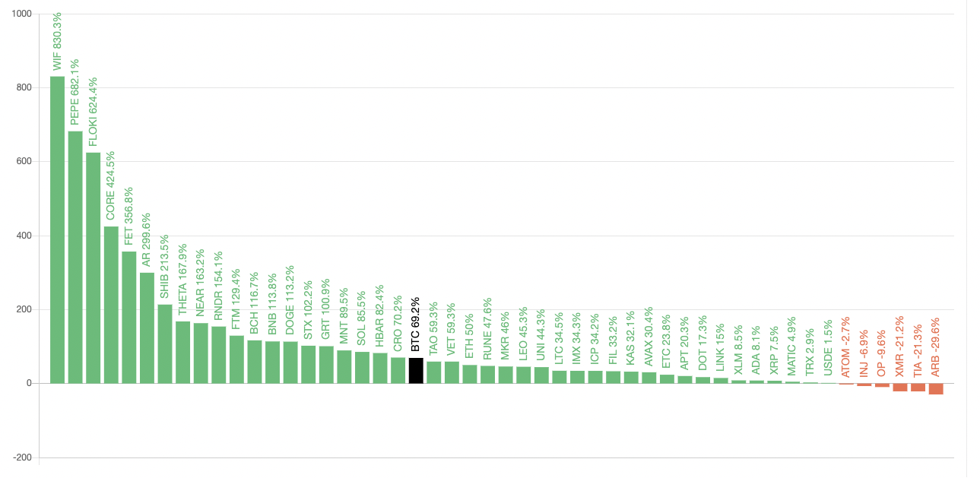Select the black BTC bar
Image resolution: width=980 pixels, height=478 pixels.
pyautogui.click(x=416, y=370)
